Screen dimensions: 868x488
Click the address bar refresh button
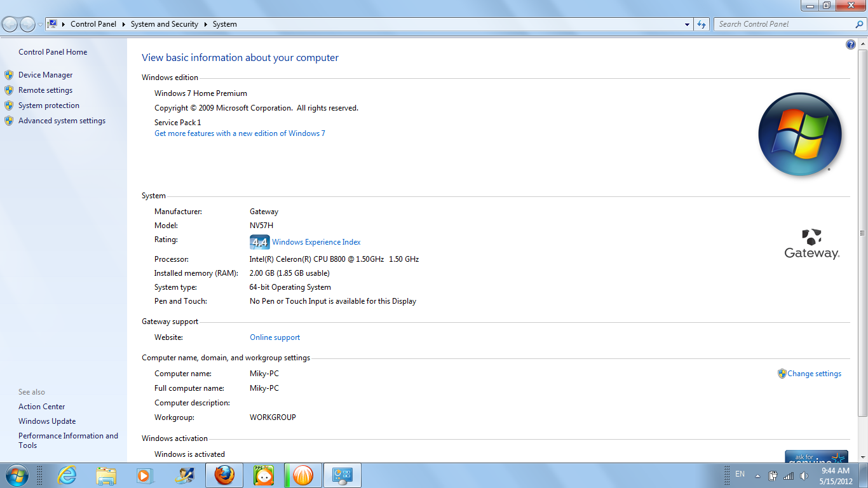point(702,24)
